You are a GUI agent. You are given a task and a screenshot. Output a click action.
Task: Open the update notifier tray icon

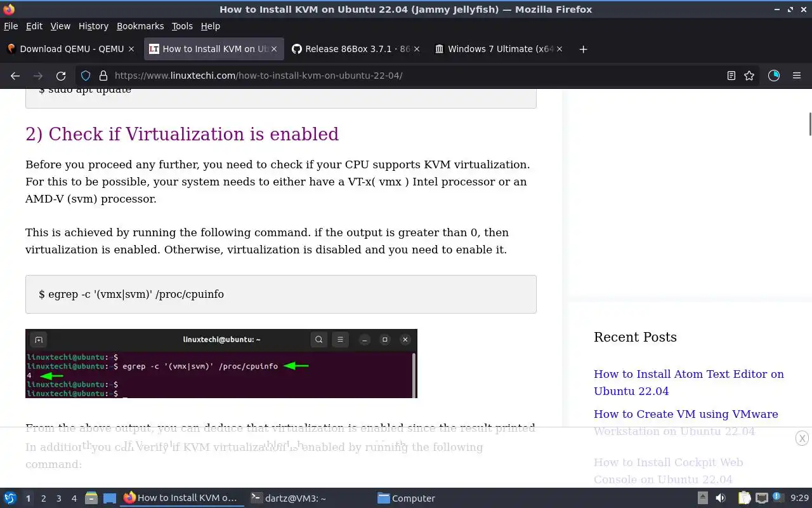point(778,498)
